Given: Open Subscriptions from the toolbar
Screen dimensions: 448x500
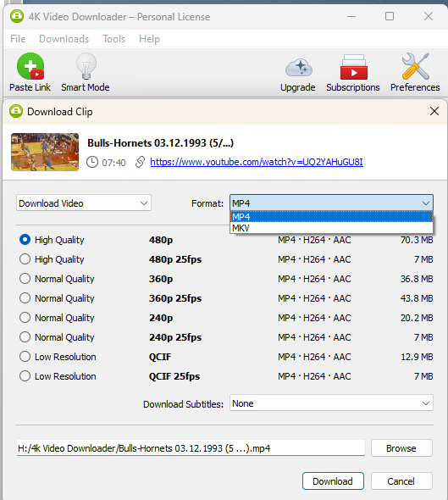Looking at the screenshot, I should click(353, 67).
